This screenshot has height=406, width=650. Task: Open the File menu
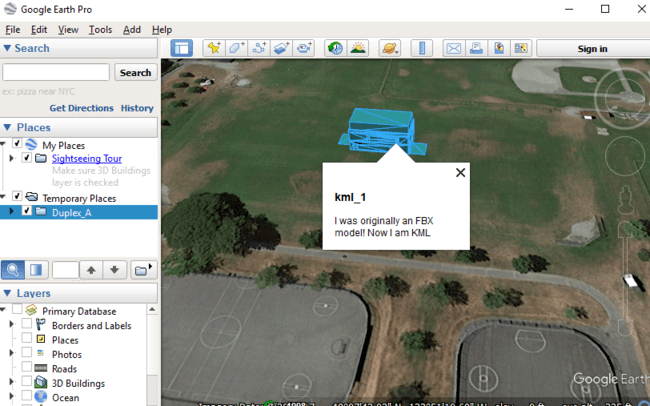(x=12, y=30)
